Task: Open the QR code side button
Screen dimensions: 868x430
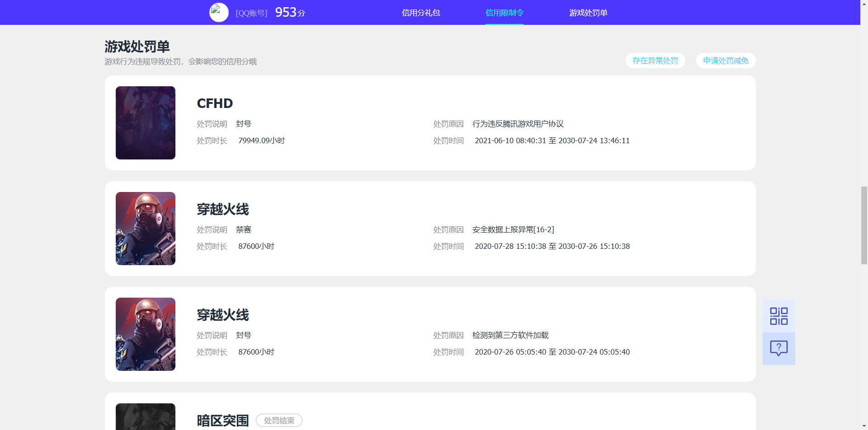Action: pyautogui.click(x=778, y=316)
